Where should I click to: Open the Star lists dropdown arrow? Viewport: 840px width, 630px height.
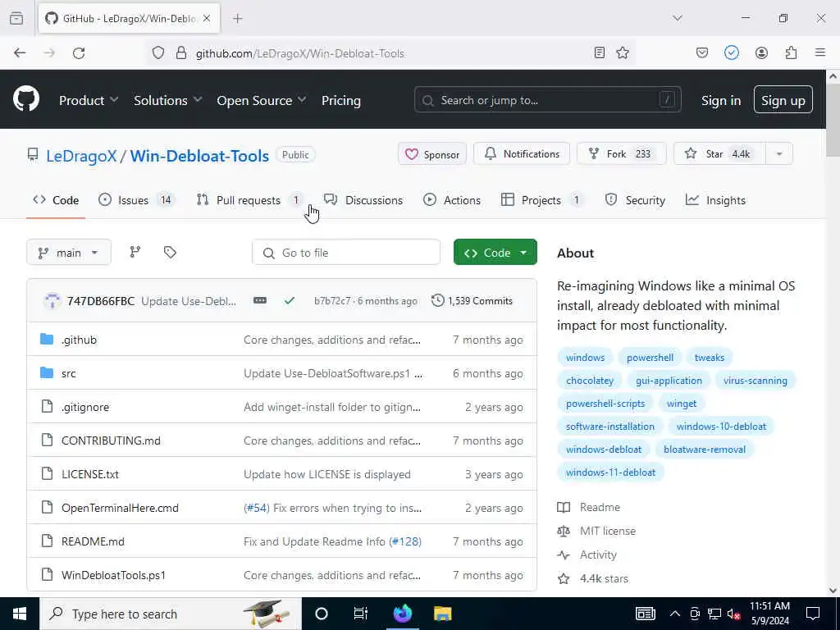779,153
